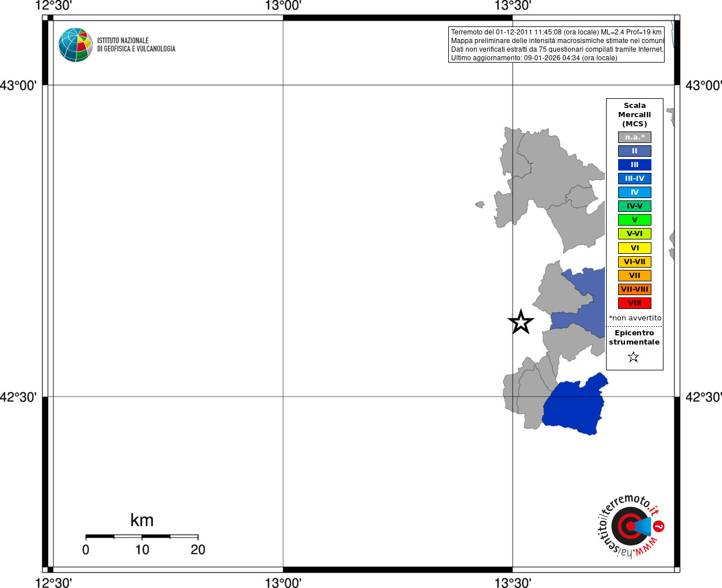Image resolution: width=722 pixels, height=588 pixels.
Task: Click the top 12°30' longitude label
Action: pos(53,6)
